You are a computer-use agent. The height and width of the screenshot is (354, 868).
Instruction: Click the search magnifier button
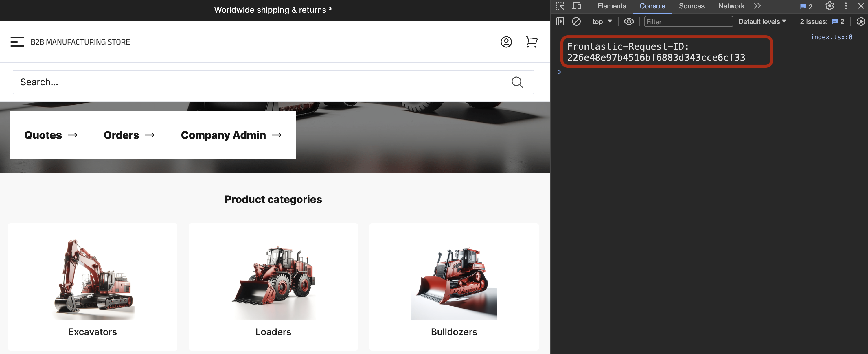click(517, 82)
